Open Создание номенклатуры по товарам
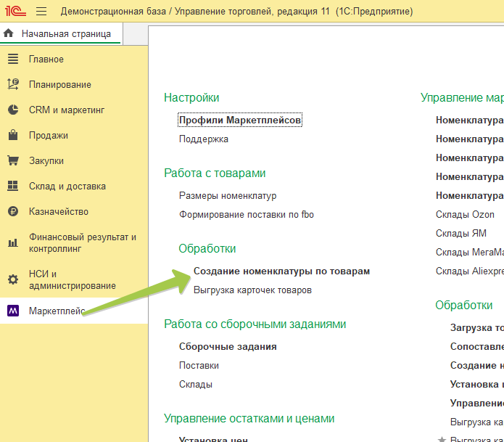Image resolution: width=504 pixels, height=442 pixels. 281,271
